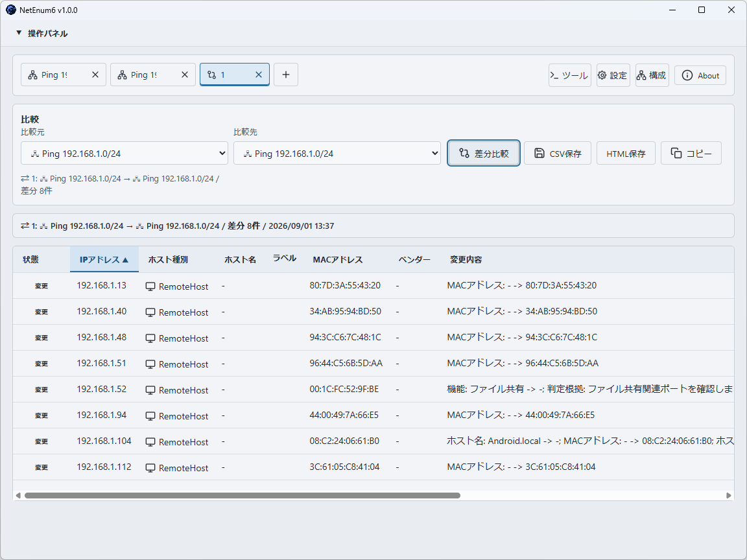Select IP cell 192.168.1.48
This screenshot has width=747, height=560.
pos(101,337)
